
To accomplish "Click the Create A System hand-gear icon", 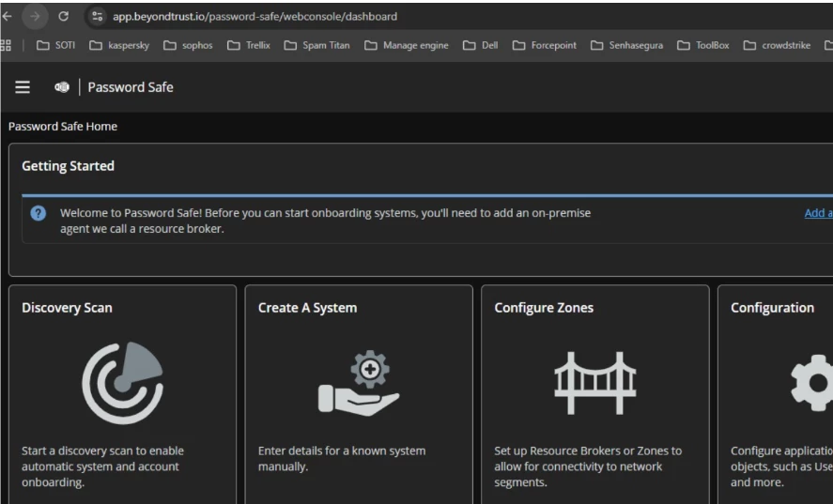I will click(x=359, y=382).
